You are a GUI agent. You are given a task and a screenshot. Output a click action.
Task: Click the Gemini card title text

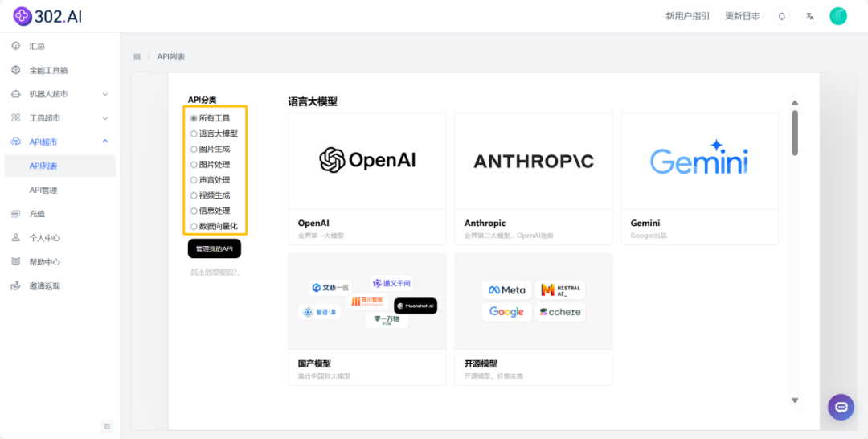(x=645, y=223)
